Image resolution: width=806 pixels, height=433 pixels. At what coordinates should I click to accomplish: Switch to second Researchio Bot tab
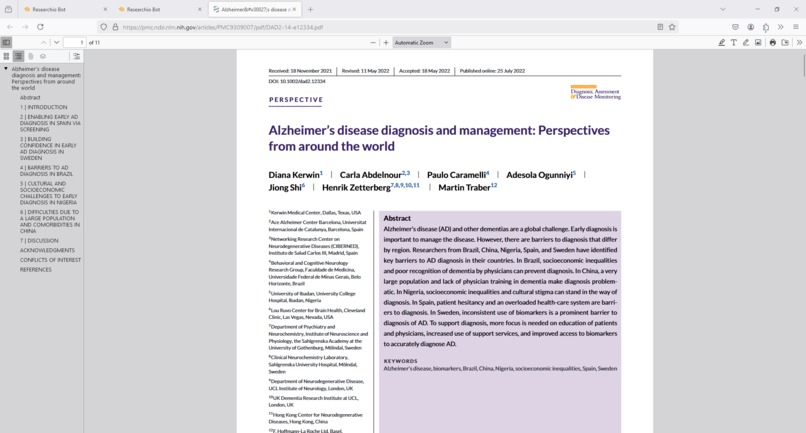tap(159, 9)
